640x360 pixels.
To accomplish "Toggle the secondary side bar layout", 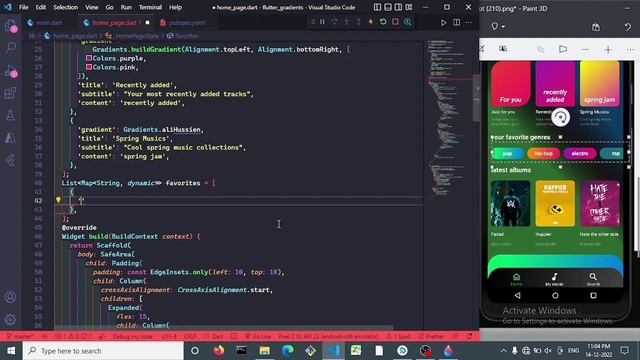I will pyautogui.click(x=398, y=7).
